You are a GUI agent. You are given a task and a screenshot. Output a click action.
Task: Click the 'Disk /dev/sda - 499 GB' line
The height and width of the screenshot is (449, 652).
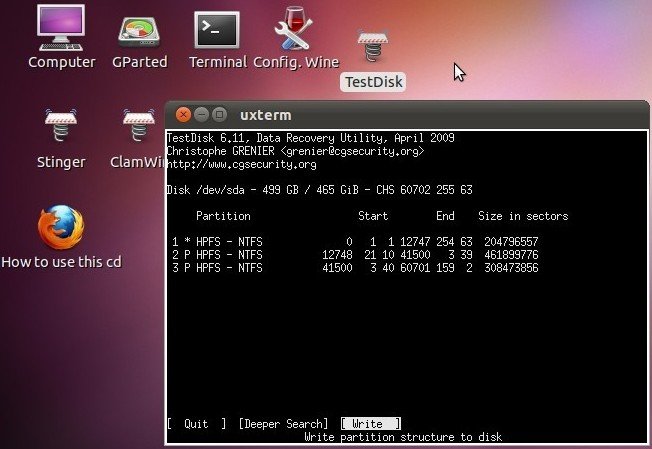pyautogui.click(x=319, y=190)
